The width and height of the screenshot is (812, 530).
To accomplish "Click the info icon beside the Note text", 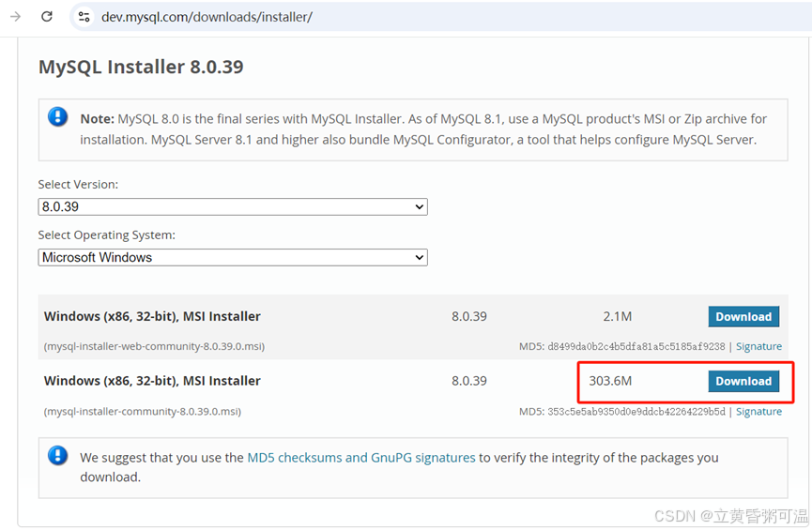I will [x=57, y=117].
